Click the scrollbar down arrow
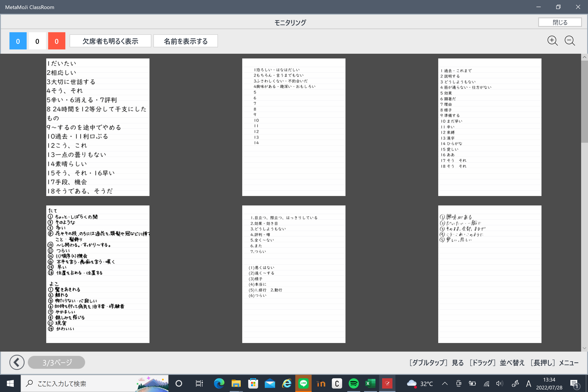 [x=584, y=348]
